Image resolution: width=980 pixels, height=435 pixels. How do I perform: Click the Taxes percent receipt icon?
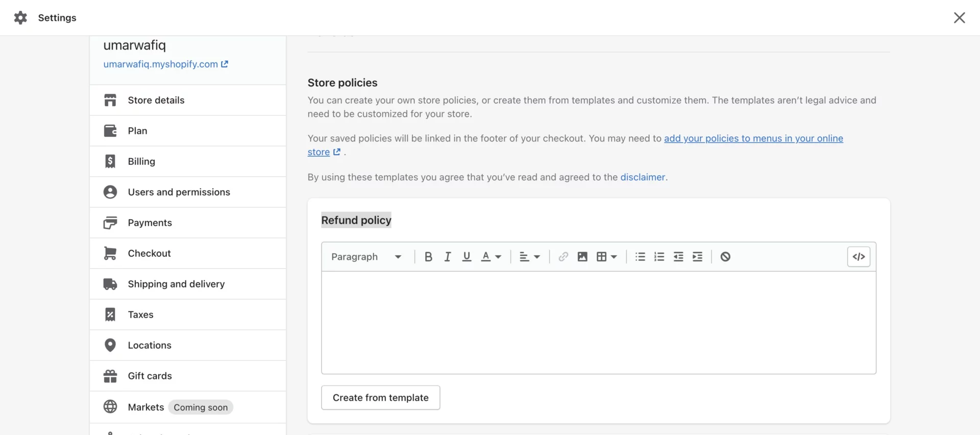tap(110, 315)
